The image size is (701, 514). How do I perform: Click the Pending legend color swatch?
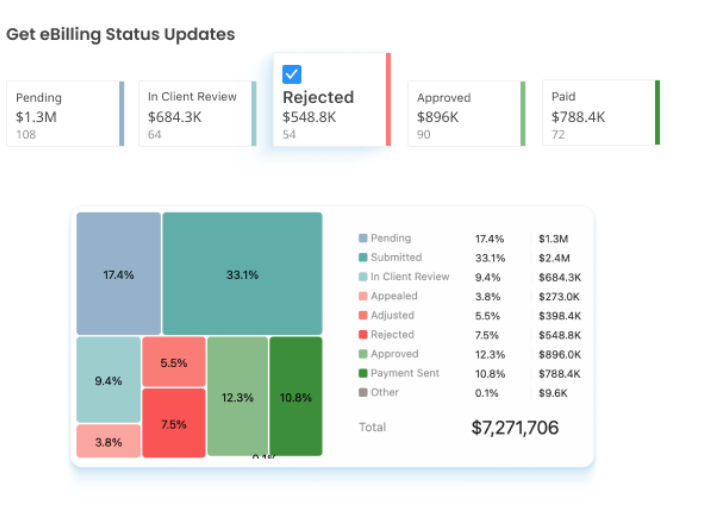coord(363,238)
